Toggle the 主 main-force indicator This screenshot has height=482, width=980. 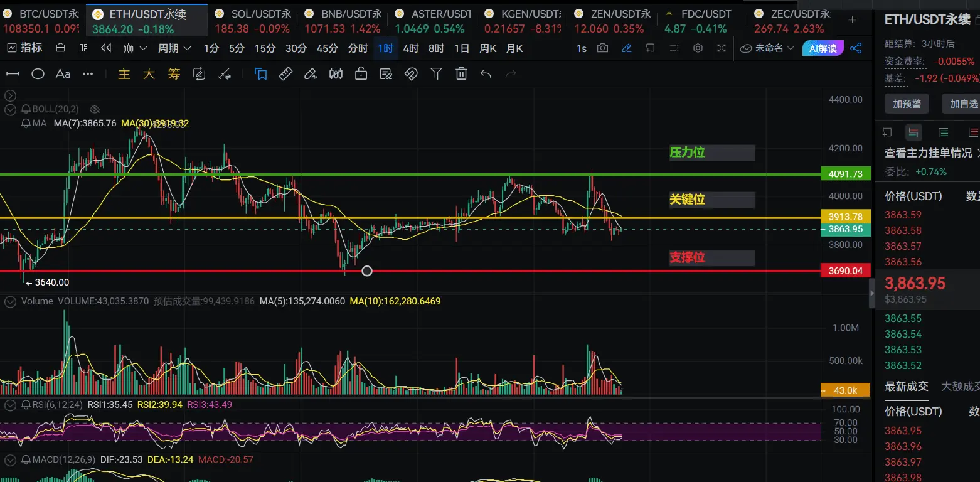tap(124, 74)
